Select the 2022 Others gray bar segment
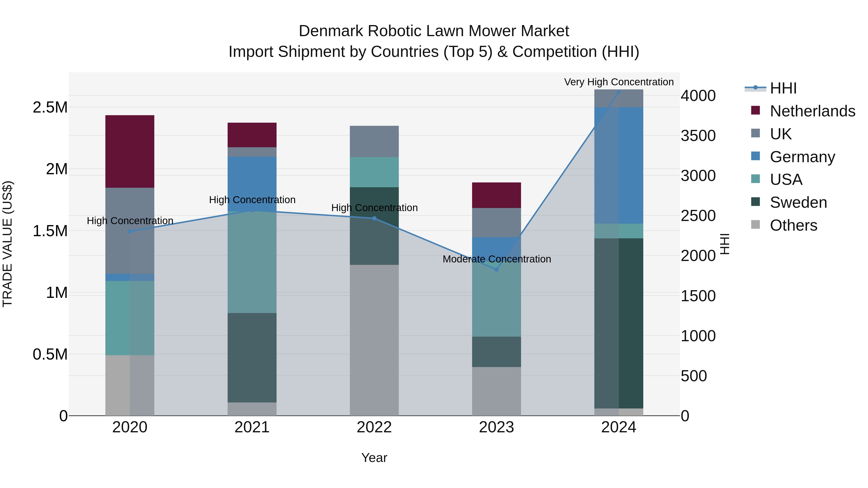 coord(374,340)
